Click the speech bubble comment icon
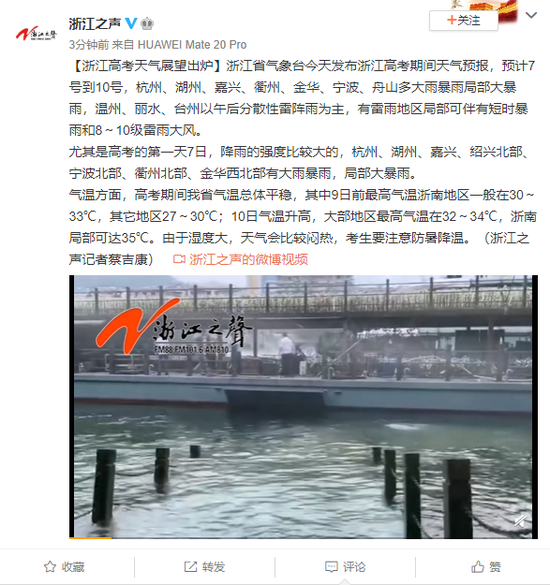This screenshot has height=585, width=550. (331, 567)
